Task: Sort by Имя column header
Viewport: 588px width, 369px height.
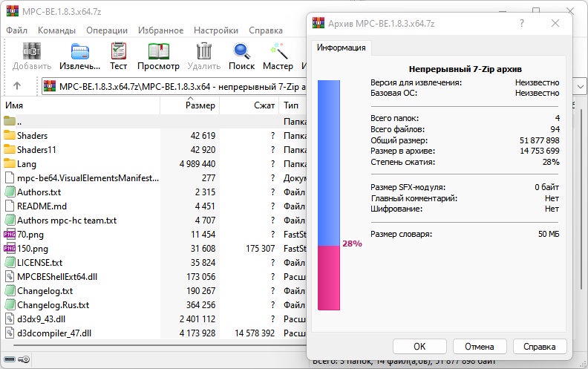Action: (x=81, y=105)
